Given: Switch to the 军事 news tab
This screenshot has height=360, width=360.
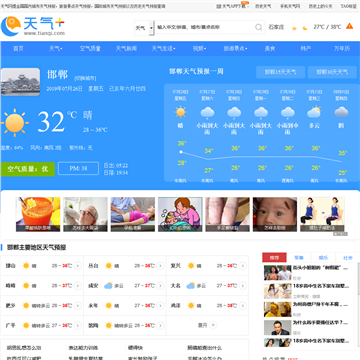Looking at the screenshot, I should click(x=299, y=257).
